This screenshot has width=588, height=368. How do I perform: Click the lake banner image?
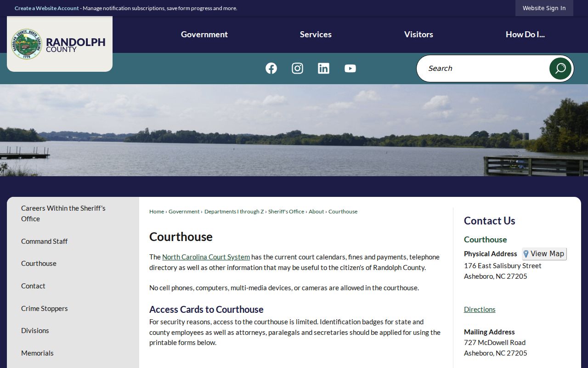point(294,130)
